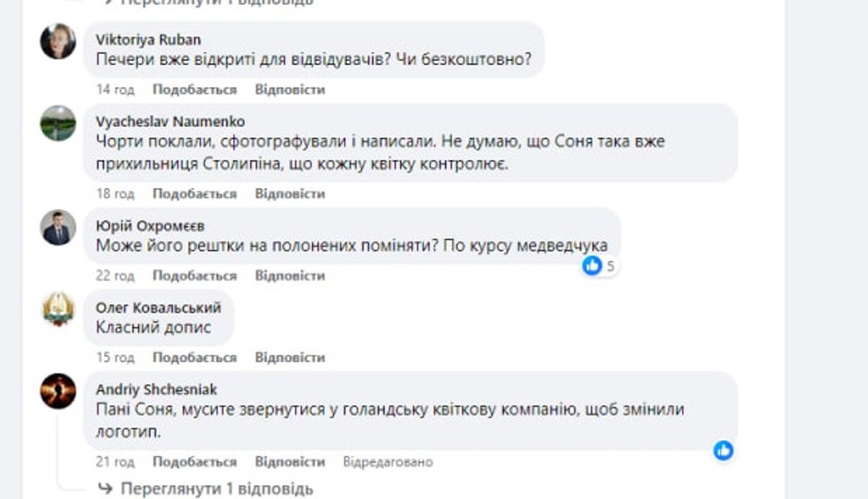
Task: Show edit history via Відредаговано label
Action: (388, 462)
